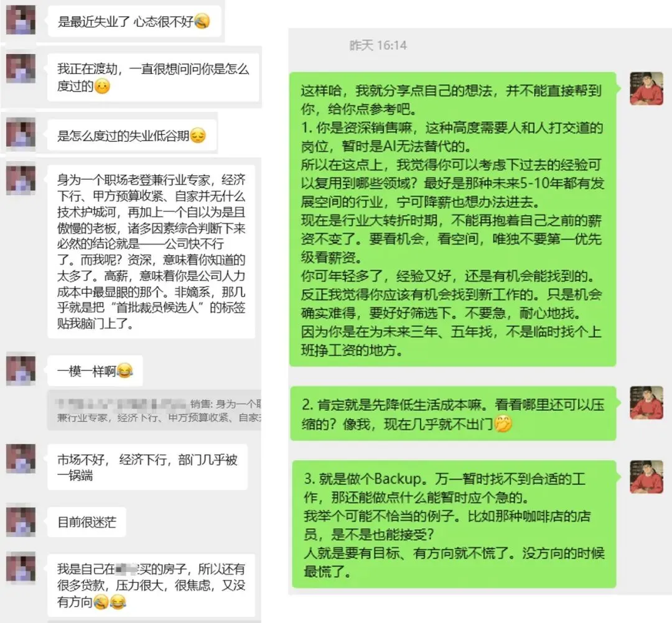Click the blurred avatar beside '是最近失业了 心态很不好'
Screen dimensions: 672x623
click(x=21, y=20)
